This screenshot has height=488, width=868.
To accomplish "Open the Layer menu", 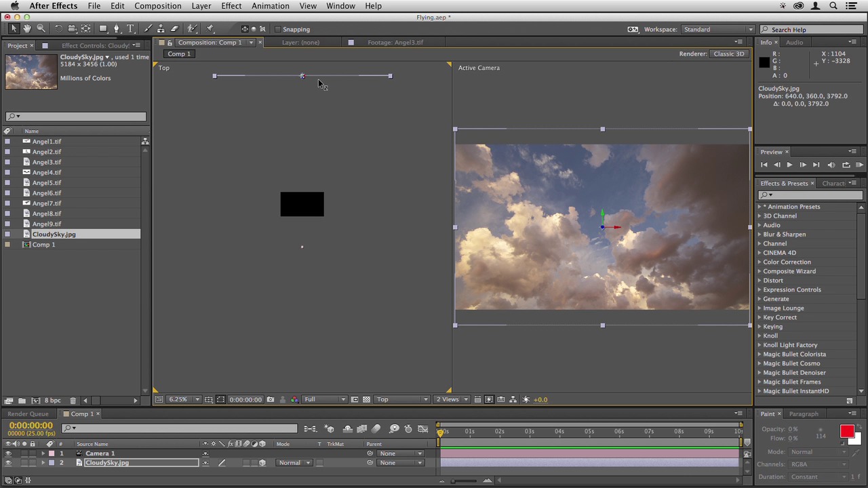I will pyautogui.click(x=201, y=6).
